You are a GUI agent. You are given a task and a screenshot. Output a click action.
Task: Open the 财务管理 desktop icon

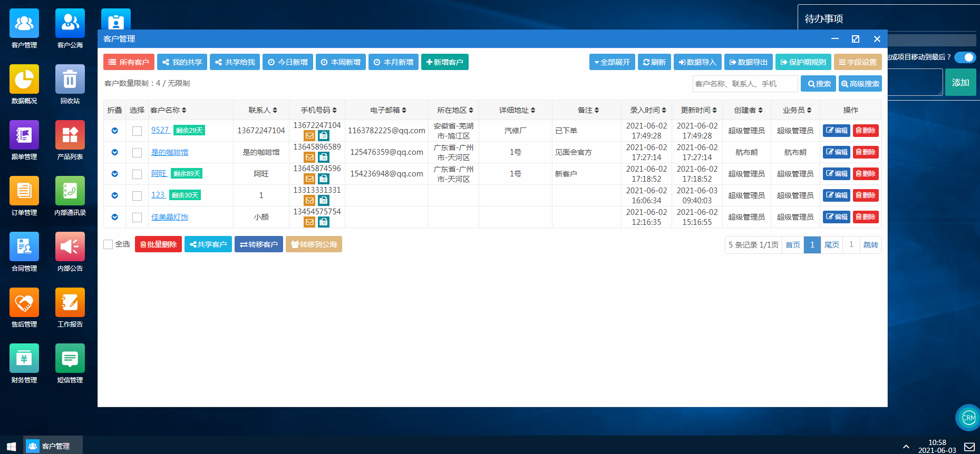pos(24,359)
